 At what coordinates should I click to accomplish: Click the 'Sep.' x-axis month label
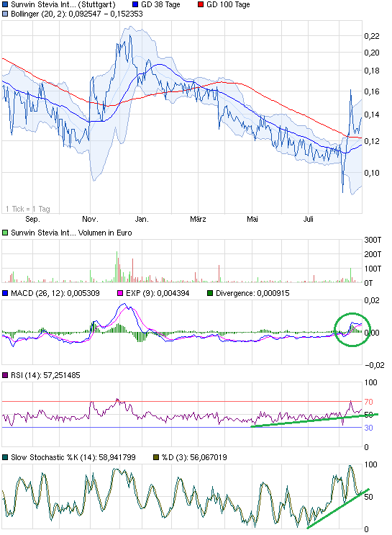click(32, 219)
